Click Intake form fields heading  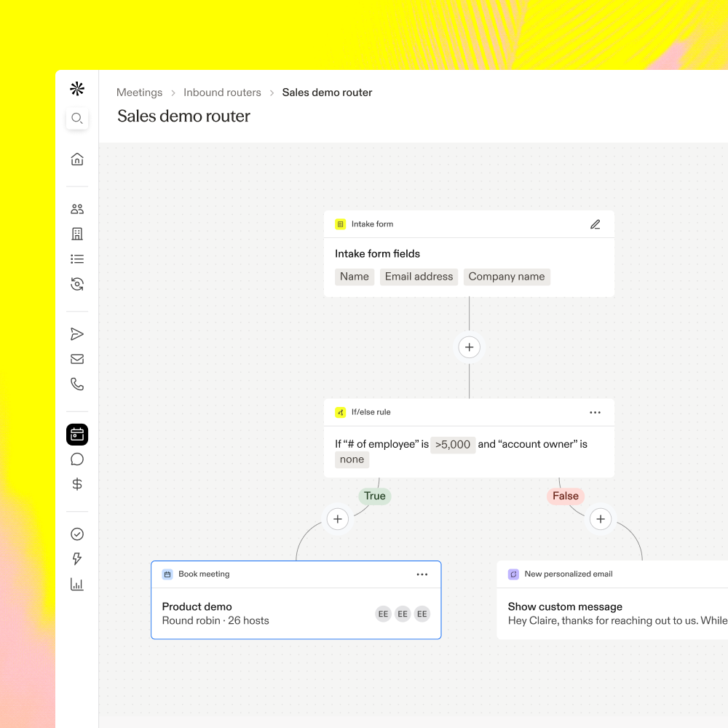click(377, 254)
